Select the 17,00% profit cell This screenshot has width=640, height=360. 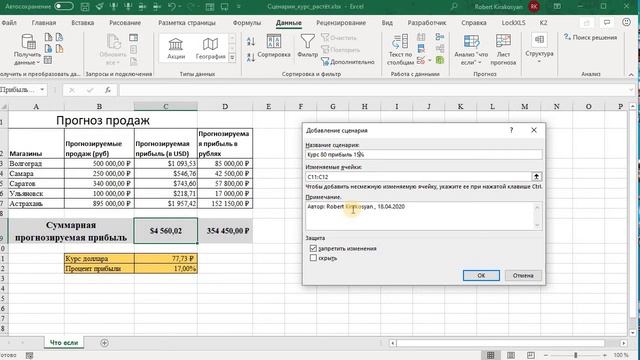click(x=166, y=269)
